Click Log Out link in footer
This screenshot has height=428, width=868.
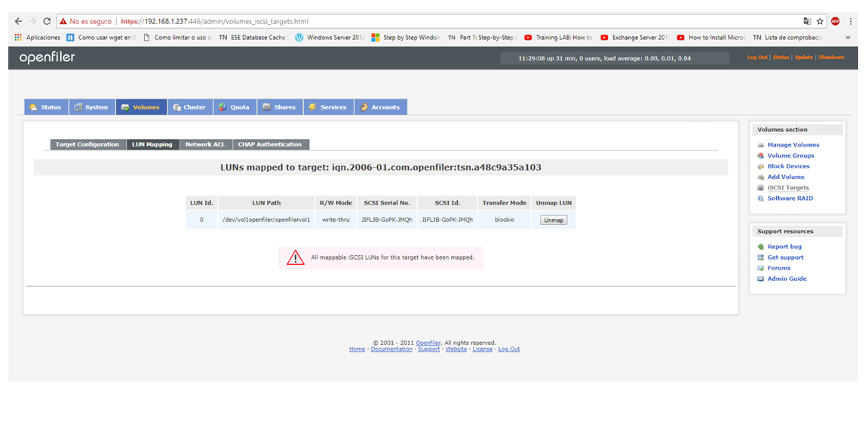(509, 349)
